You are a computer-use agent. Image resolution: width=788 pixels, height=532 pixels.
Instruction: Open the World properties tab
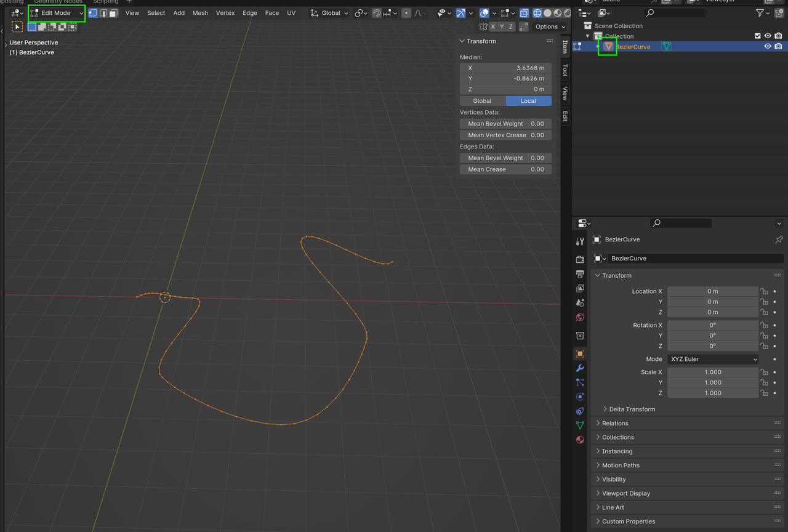click(580, 318)
